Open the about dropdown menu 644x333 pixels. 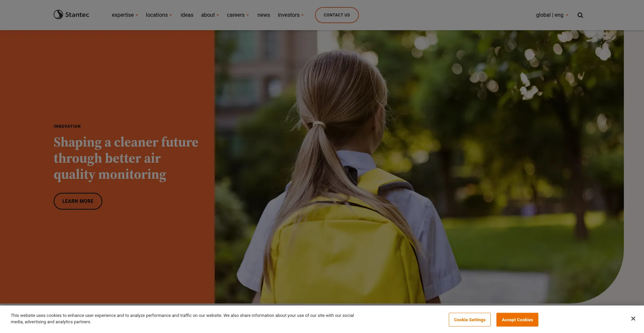click(x=210, y=15)
